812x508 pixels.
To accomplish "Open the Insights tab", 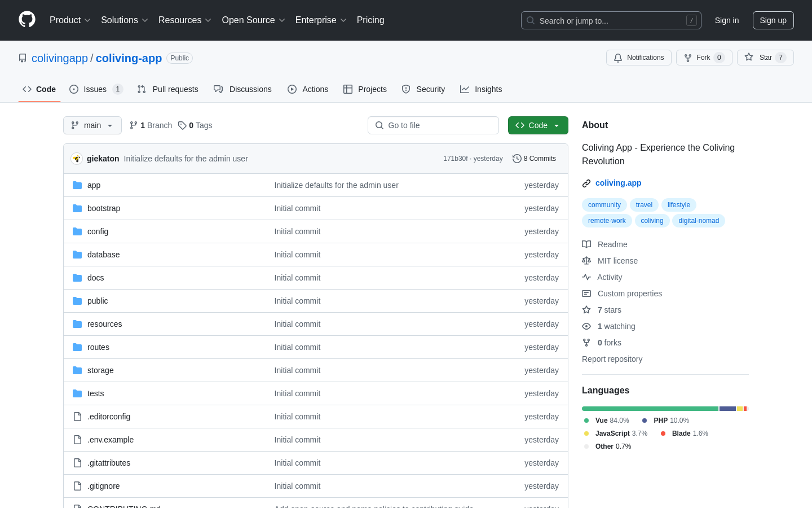I will point(481,89).
